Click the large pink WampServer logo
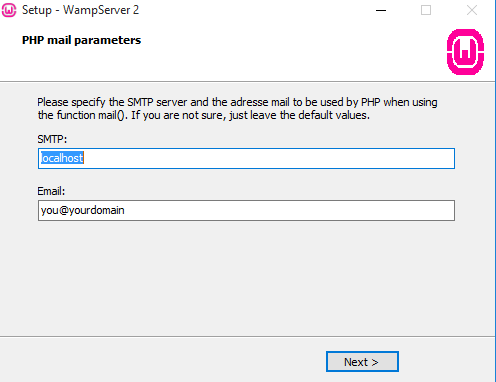496x382 pixels. pyautogui.click(x=465, y=52)
